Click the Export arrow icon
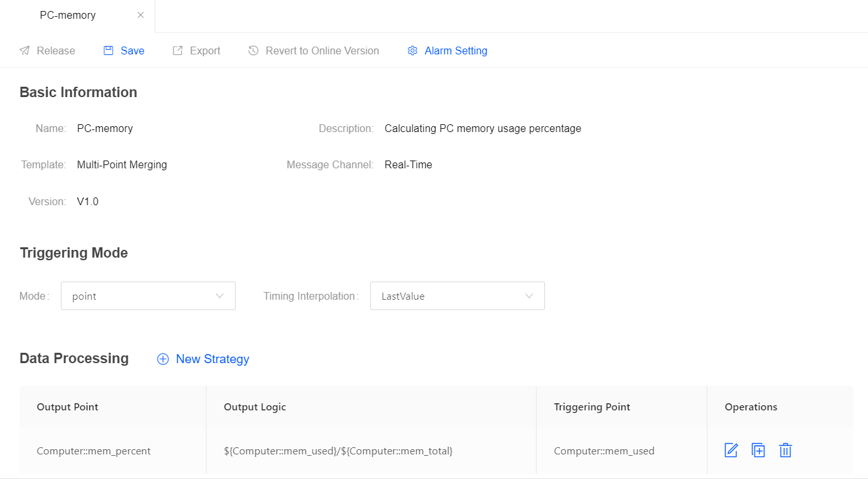The height and width of the screenshot is (479, 868). (177, 50)
